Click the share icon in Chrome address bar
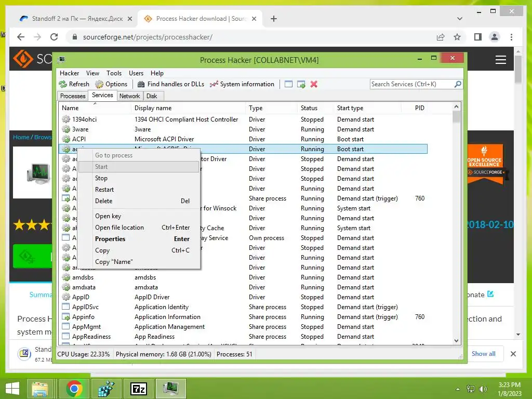Viewport: 532px width, 399px height. (x=441, y=37)
